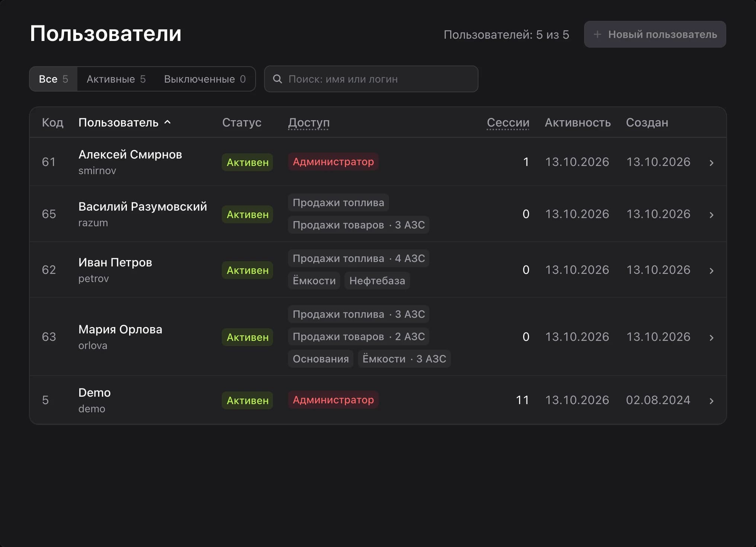Open Василий Разумовский row chevron
The height and width of the screenshot is (547, 756).
tap(711, 215)
